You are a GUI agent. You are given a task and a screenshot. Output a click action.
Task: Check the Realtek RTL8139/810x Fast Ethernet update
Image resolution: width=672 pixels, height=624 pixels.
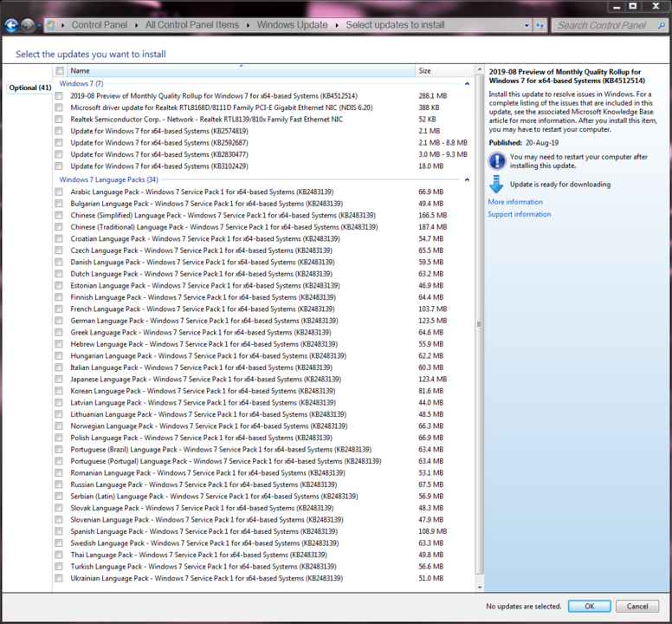click(59, 120)
